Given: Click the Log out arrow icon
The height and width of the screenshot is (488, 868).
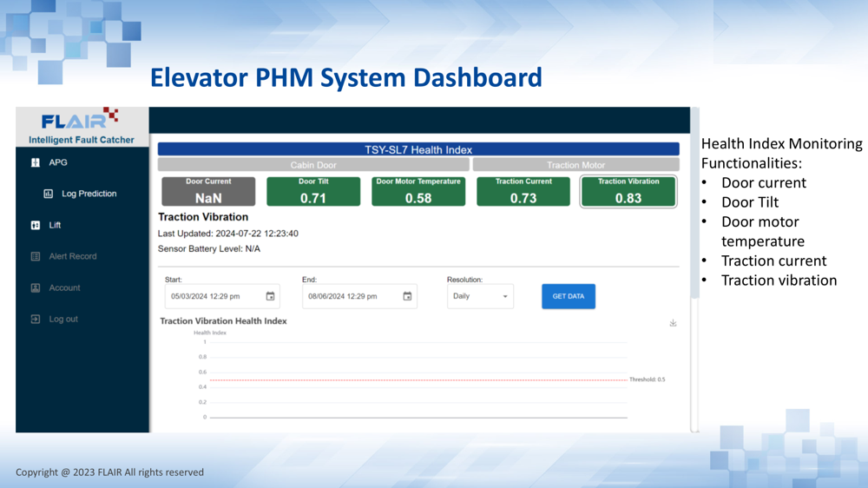Looking at the screenshot, I should [x=36, y=319].
